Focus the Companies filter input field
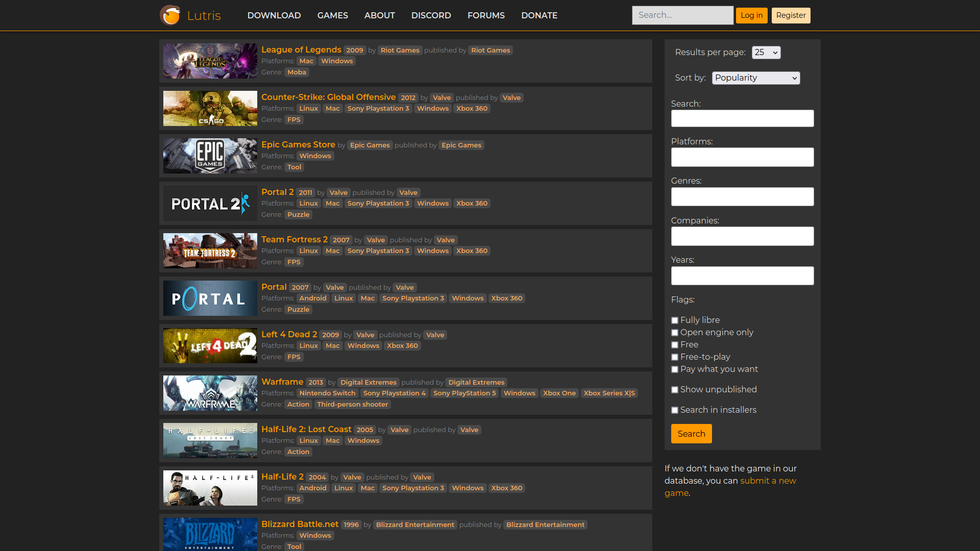 [742, 236]
